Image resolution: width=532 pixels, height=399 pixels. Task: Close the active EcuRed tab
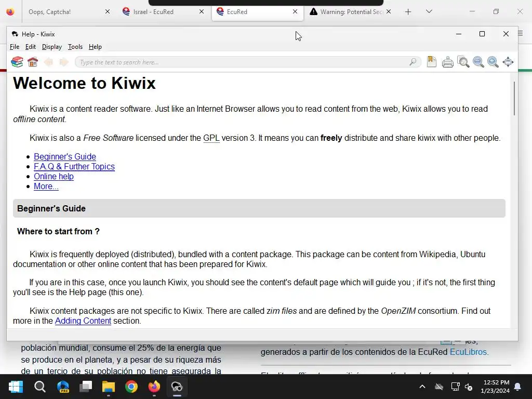tap(295, 11)
